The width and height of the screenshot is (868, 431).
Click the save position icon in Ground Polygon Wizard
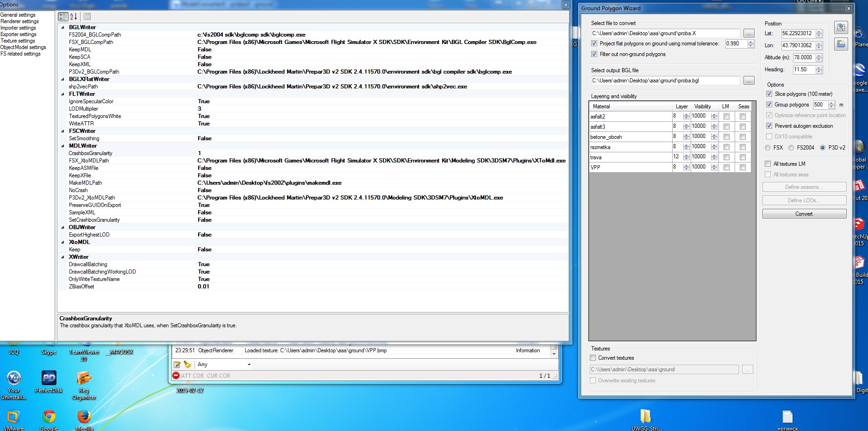pyautogui.click(x=841, y=28)
